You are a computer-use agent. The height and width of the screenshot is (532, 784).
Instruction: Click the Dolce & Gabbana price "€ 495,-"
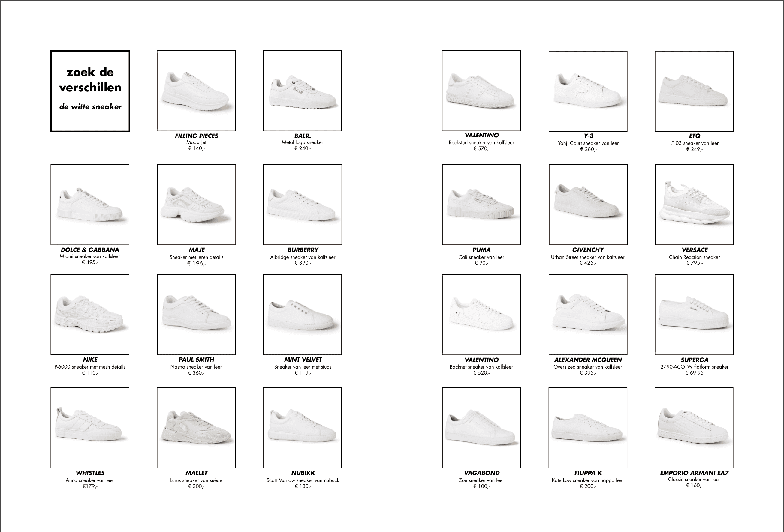pyautogui.click(x=90, y=262)
